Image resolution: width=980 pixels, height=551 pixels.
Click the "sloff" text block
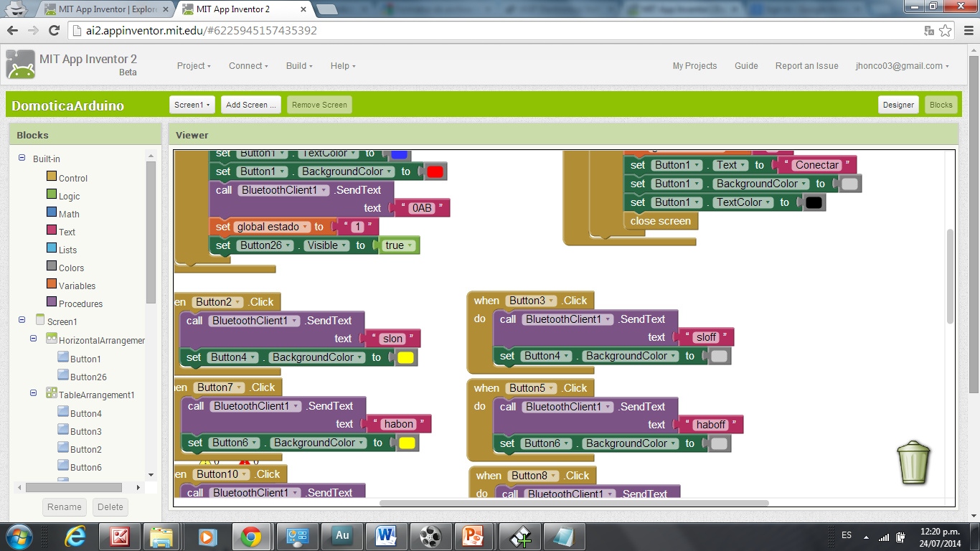coord(707,337)
